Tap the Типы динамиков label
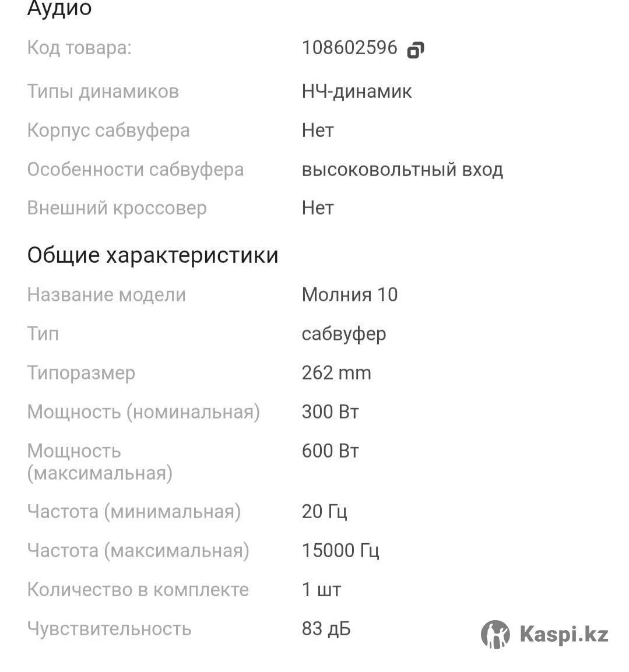The height and width of the screenshot is (672, 629). click(x=103, y=92)
